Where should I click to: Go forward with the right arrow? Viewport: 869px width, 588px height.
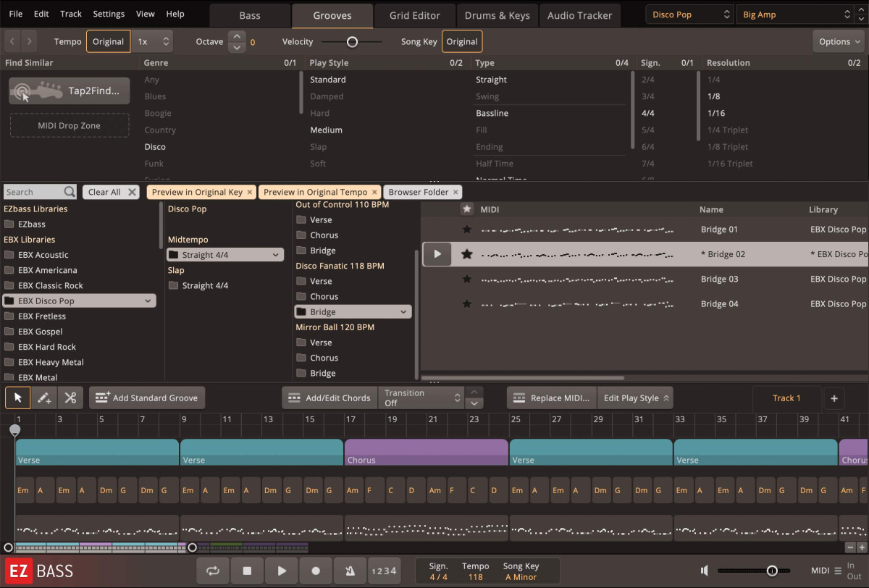click(x=30, y=41)
